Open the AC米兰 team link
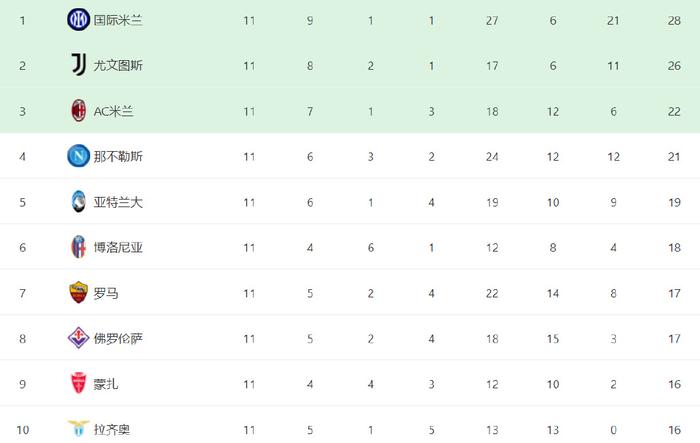700x443 pixels. [113, 111]
